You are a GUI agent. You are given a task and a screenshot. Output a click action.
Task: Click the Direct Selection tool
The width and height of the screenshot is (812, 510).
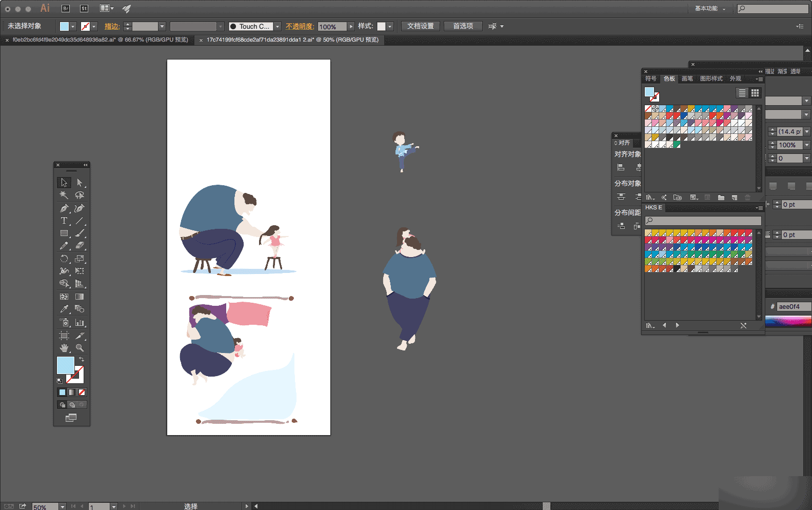pos(80,183)
